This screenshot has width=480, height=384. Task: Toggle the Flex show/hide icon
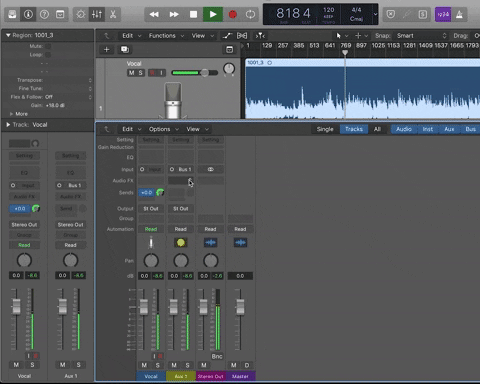tap(242, 36)
